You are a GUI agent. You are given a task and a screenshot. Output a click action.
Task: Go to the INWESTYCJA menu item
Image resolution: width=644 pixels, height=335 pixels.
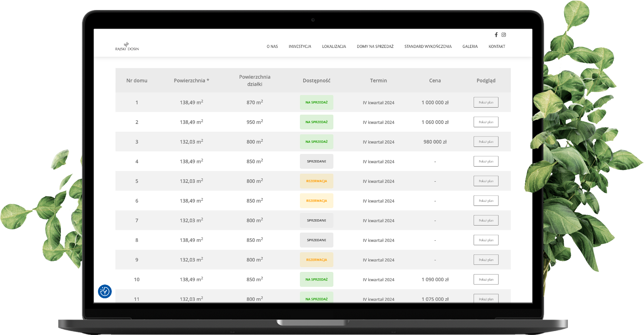click(x=300, y=47)
